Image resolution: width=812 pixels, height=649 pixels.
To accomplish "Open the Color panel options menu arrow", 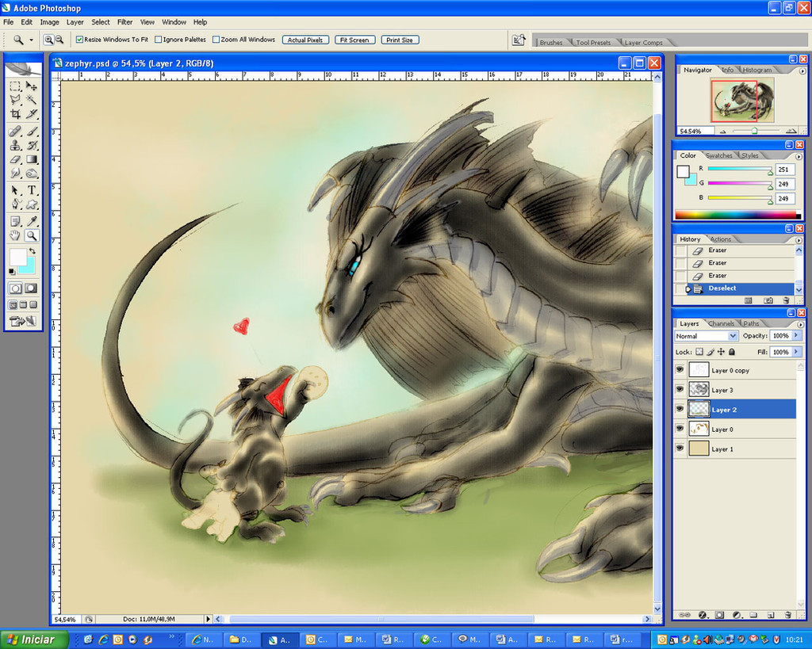I will (799, 156).
